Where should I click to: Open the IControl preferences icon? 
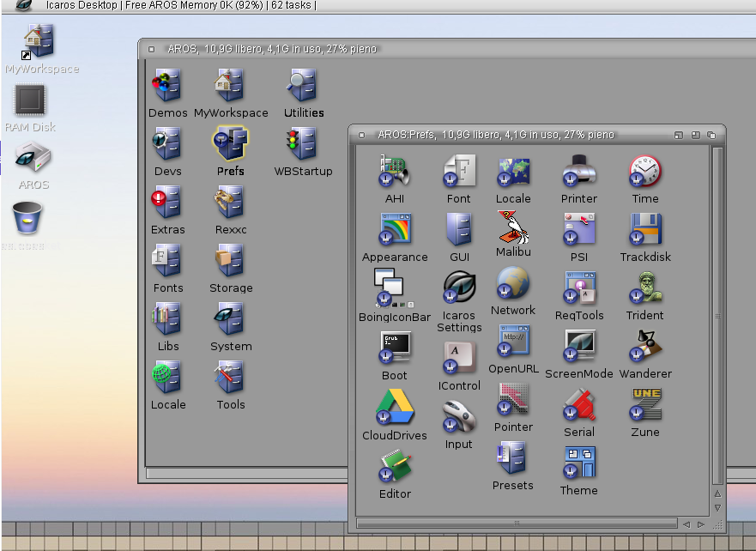pos(459,358)
